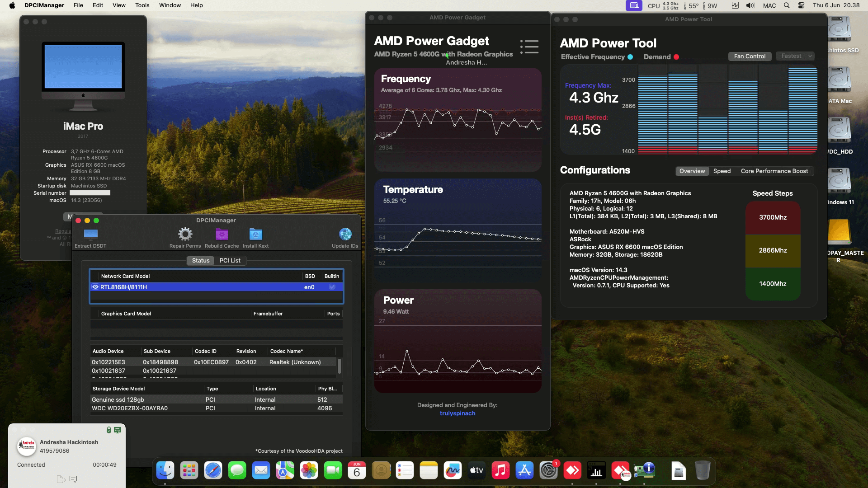Viewport: 868px width, 488px height.
Task: Open AMD Power Gadget chart icon in the Dock
Action: [596, 471]
